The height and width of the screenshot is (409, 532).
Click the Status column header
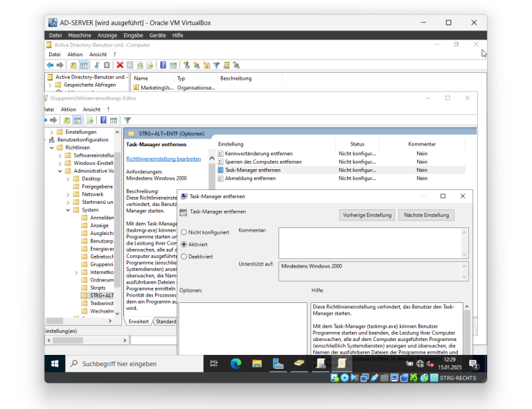point(357,144)
